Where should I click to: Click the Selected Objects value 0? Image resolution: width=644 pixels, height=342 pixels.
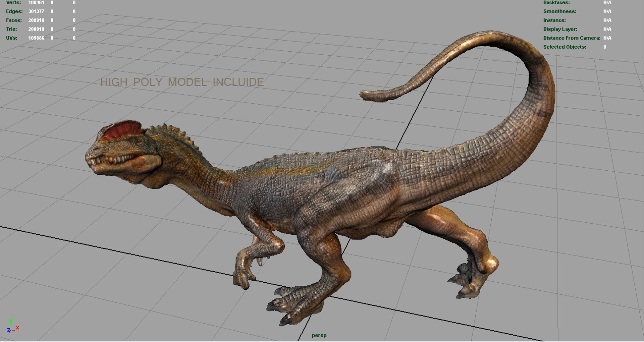click(x=605, y=47)
